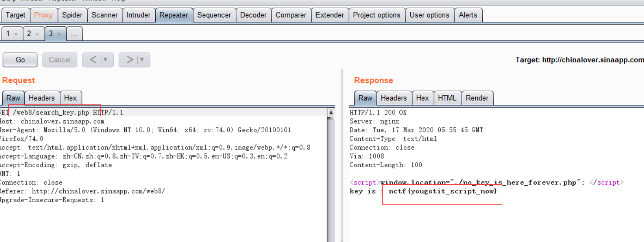This screenshot has height=242, width=644.
Task: Select Response HTML view tab
Action: [447, 98]
